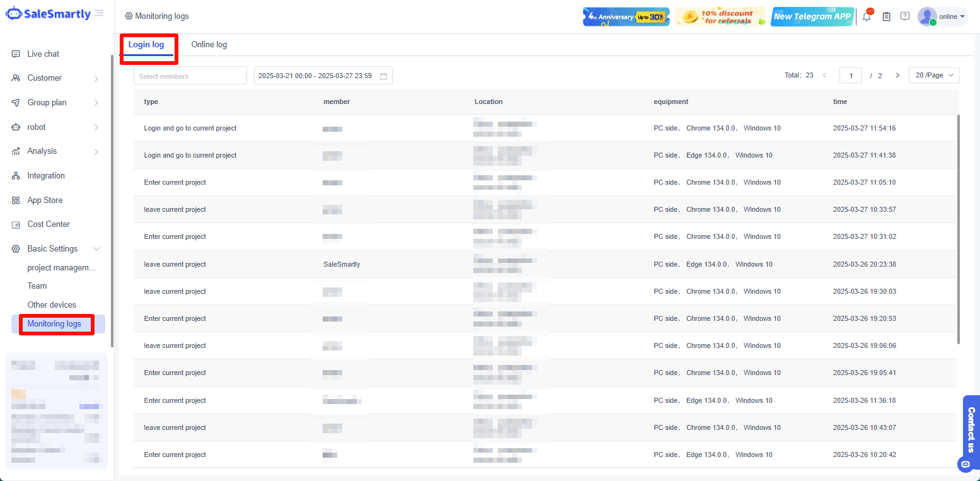
Task: Select the Login log tab
Action: pos(146,45)
